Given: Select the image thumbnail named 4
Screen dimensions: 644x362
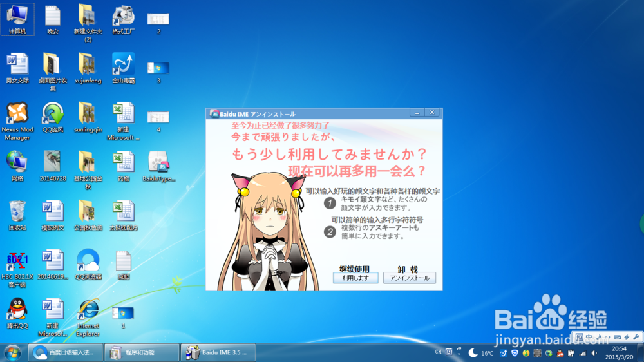Looking at the screenshot, I should tap(158, 121).
